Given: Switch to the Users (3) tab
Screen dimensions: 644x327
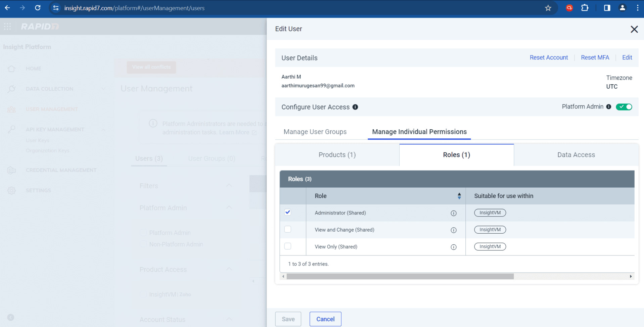Looking at the screenshot, I should pyautogui.click(x=149, y=159).
